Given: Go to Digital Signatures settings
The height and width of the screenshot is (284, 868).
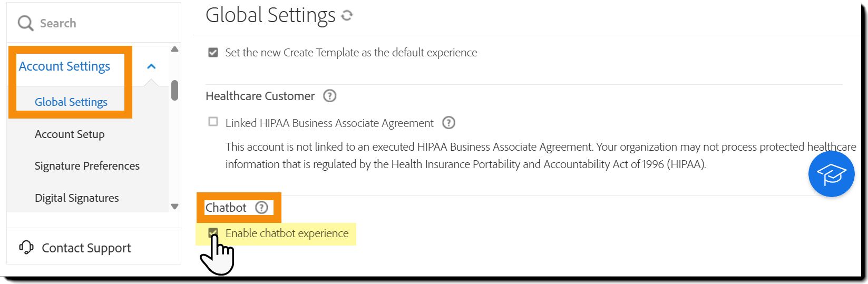Looking at the screenshot, I should [x=76, y=198].
